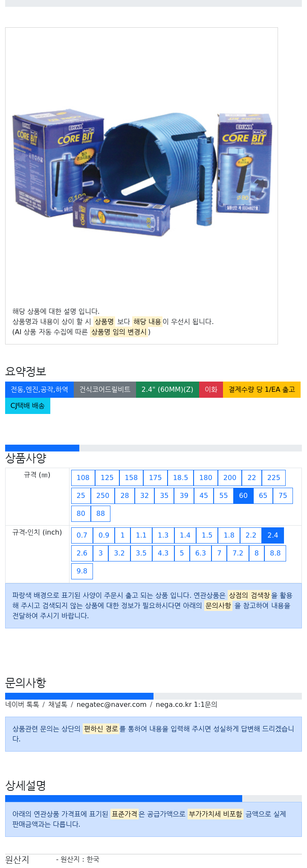Select the 18.5 mm size option

click(x=181, y=478)
